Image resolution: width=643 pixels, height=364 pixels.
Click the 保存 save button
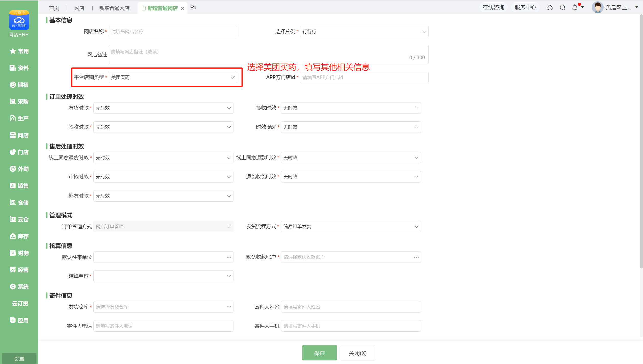coord(319,353)
